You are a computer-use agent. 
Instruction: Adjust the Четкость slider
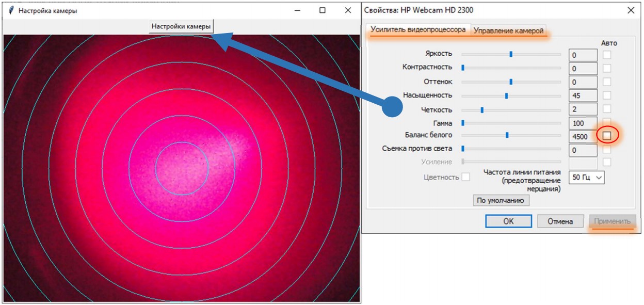pyautogui.click(x=511, y=110)
